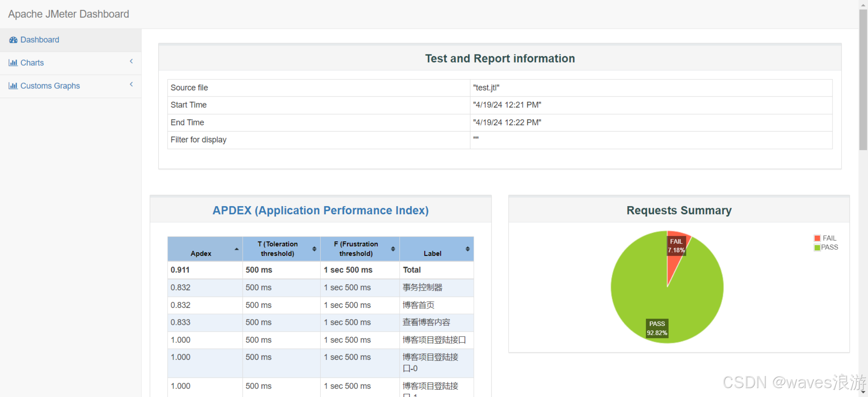868x397 pixels.
Task: Click the Apdex sort arrow icon
Action: pyautogui.click(x=237, y=249)
